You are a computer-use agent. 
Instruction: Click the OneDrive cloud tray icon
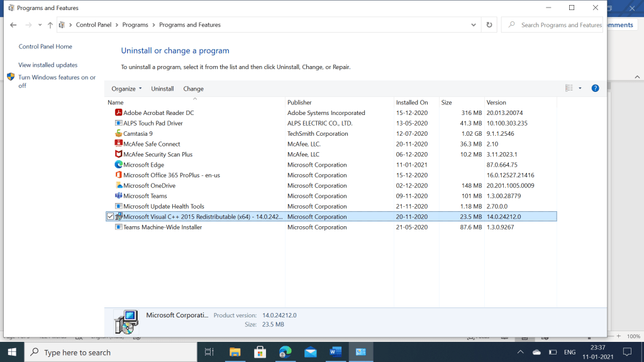coord(536,352)
